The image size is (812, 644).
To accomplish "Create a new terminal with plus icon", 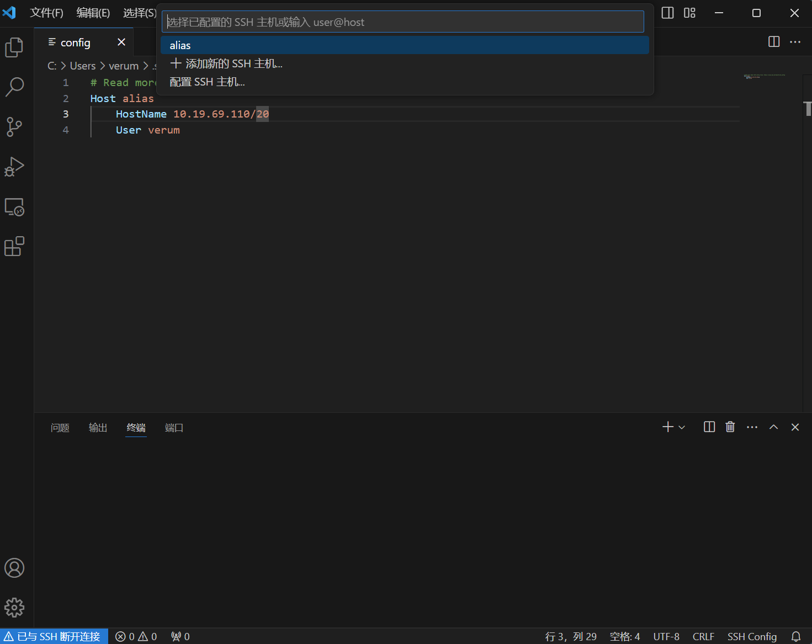I will [x=668, y=427].
